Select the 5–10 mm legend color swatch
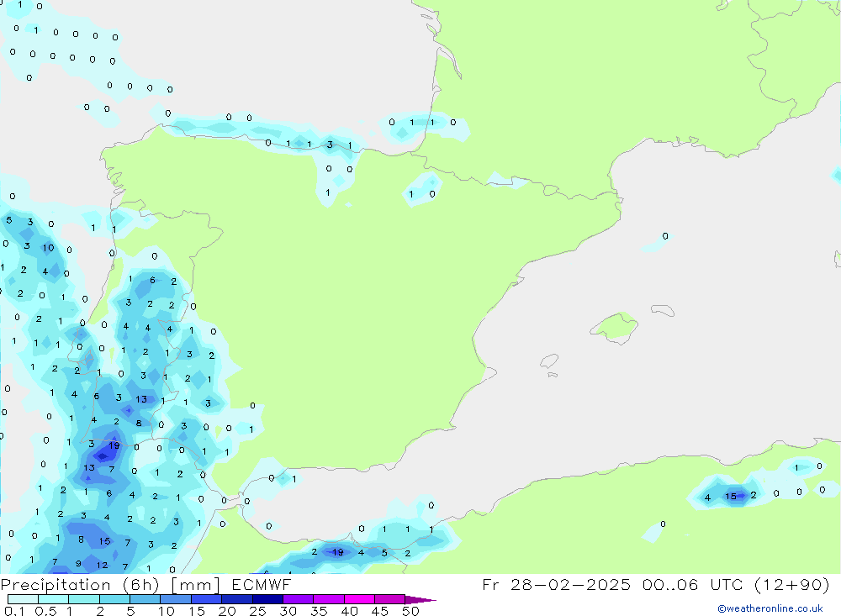This screenshot has width=841, height=616. coord(145,599)
